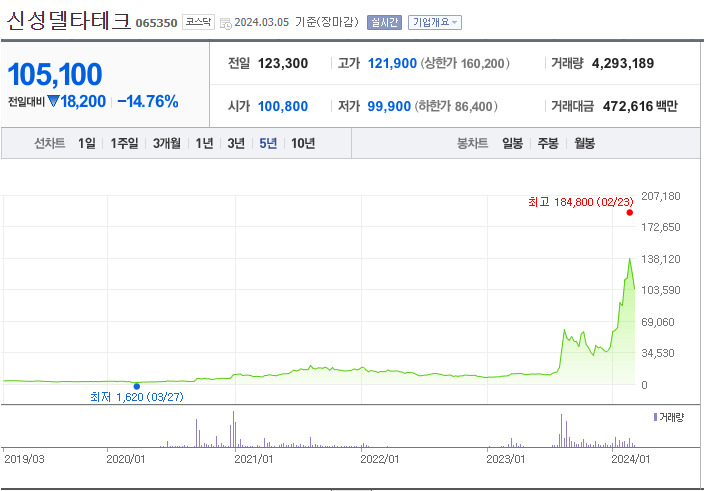Switch to 월봉 candlestick chart
The width and height of the screenshot is (704, 491).
pyautogui.click(x=585, y=143)
